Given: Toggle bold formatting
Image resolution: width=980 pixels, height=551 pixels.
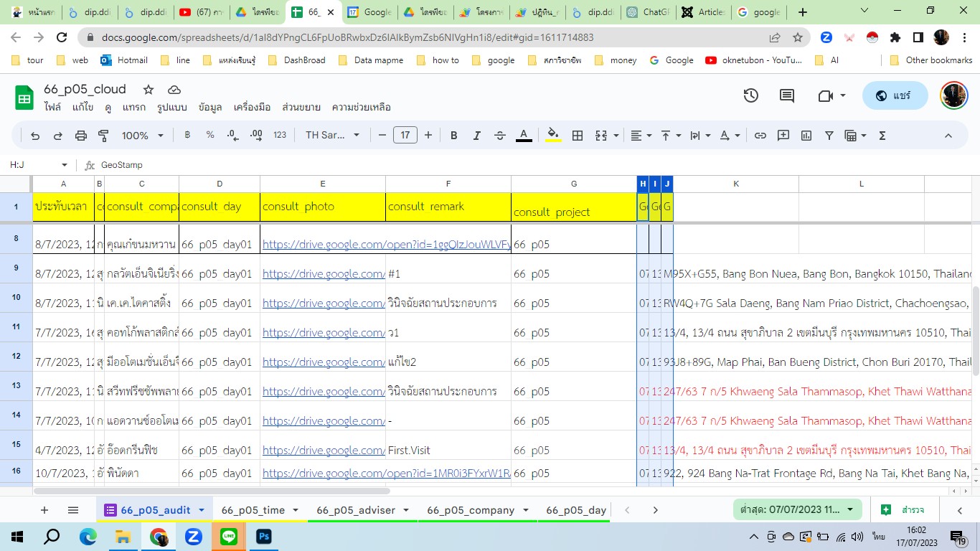Looking at the screenshot, I should (x=454, y=136).
